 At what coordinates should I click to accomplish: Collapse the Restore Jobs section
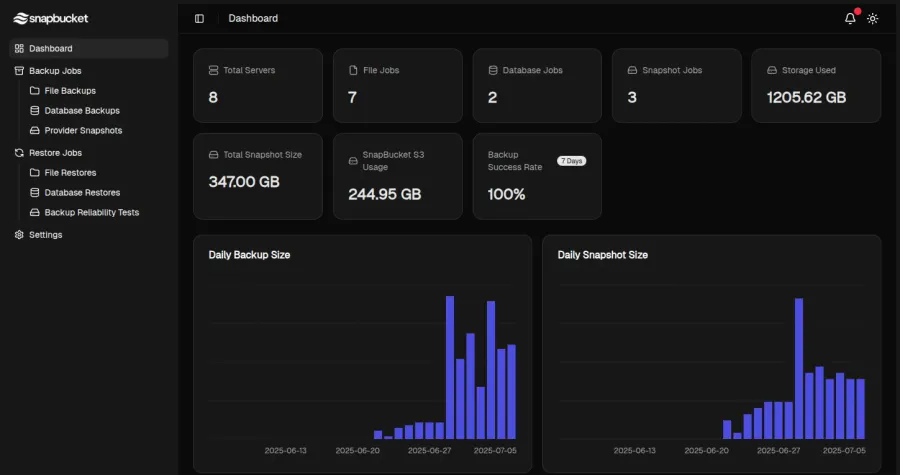tap(55, 153)
